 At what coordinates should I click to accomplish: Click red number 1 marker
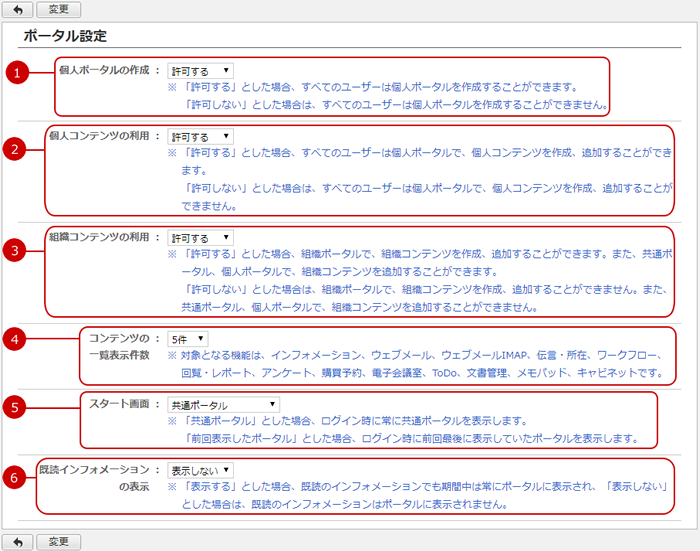click(x=13, y=71)
